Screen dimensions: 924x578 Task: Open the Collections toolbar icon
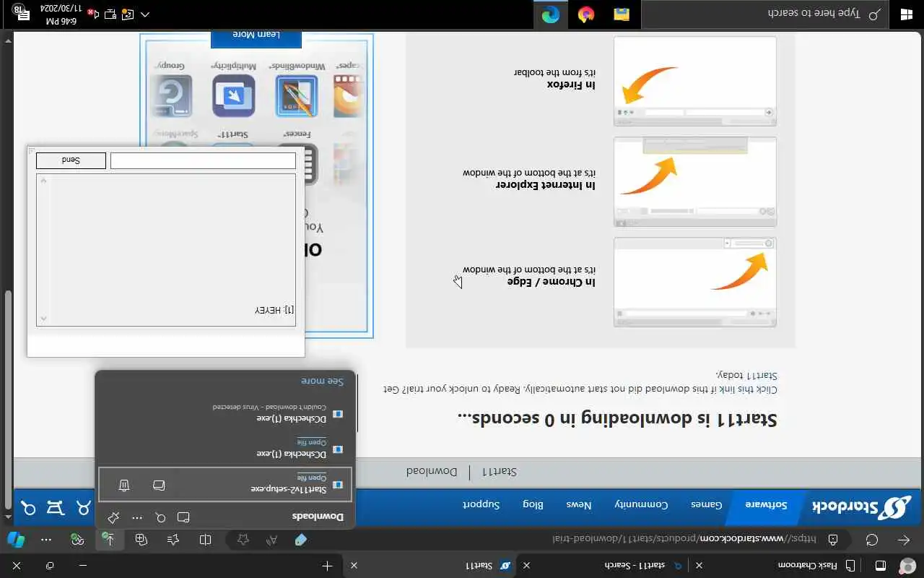coord(141,540)
